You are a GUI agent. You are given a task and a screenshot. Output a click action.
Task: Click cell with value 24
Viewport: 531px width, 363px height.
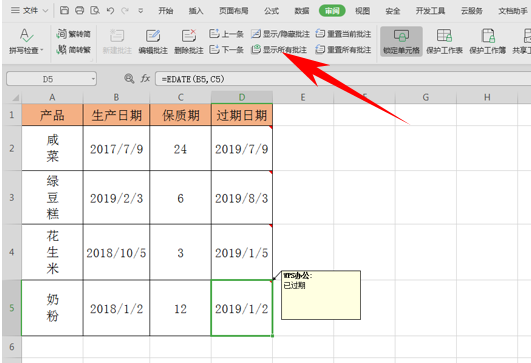[180, 148]
